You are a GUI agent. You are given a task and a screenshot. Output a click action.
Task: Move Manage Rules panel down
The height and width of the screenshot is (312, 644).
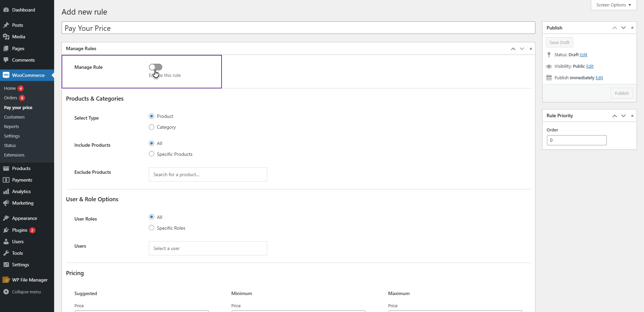522,49
